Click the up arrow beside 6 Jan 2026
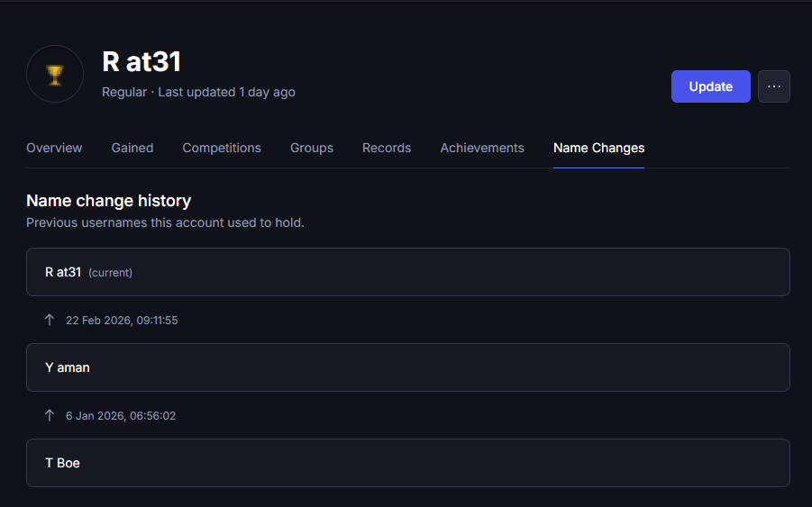812x507 pixels. (50, 415)
